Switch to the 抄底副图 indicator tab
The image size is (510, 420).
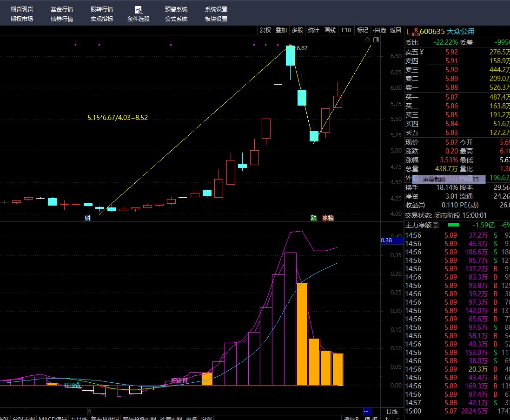coord(171,418)
